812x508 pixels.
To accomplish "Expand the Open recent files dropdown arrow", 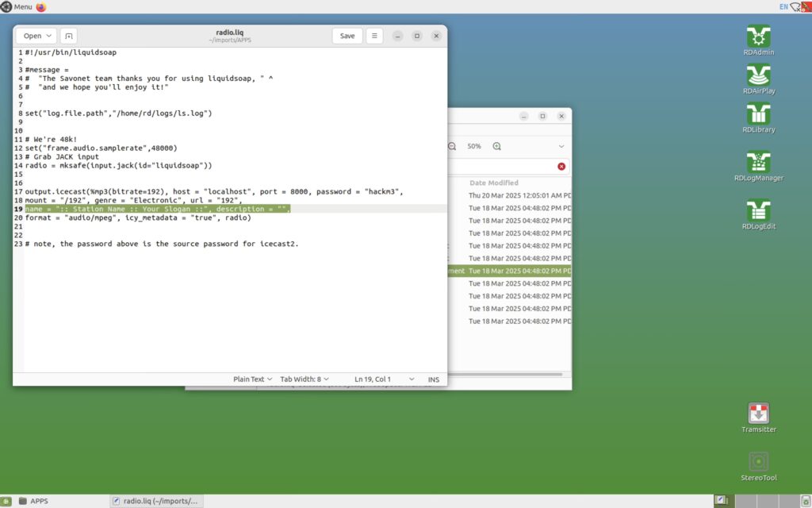I will [x=48, y=36].
